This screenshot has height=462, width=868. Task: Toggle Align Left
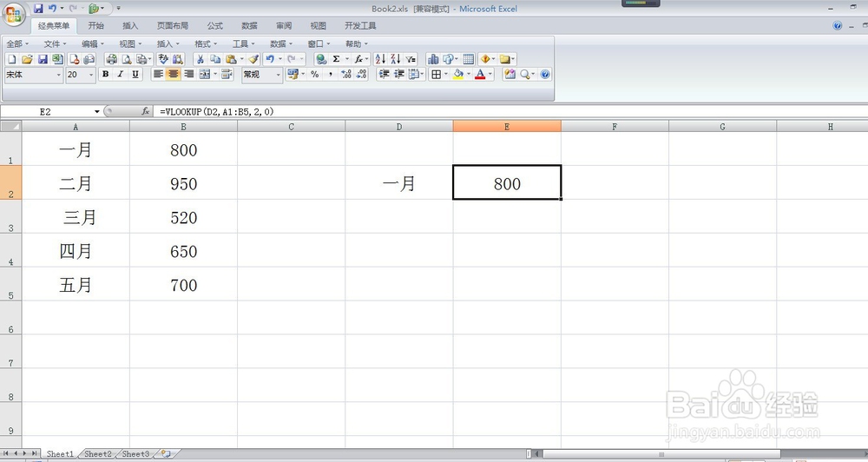158,74
